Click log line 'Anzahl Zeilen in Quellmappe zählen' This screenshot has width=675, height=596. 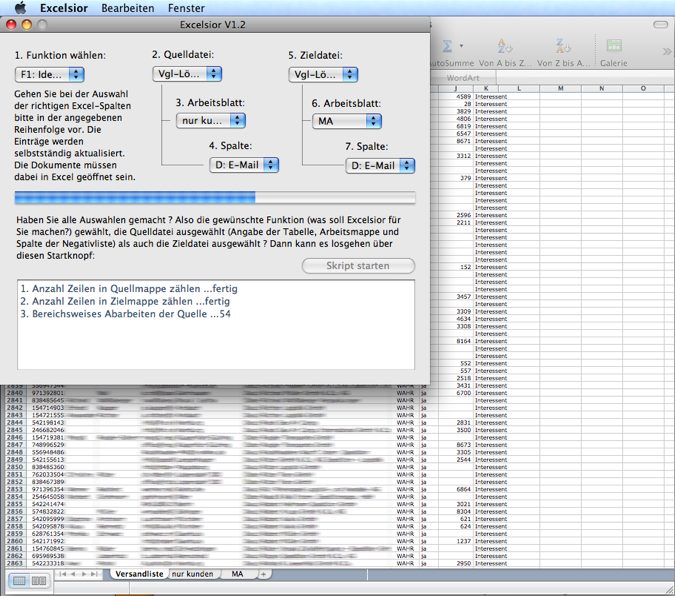click(x=129, y=289)
